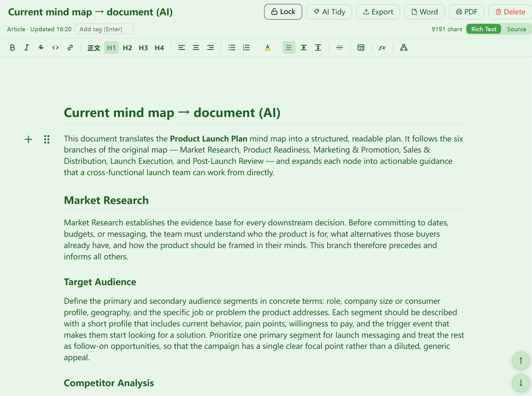The width and height of the screenshot is (532, 396).
Task: Switch to Rich Text mode
Action: (484, 29)
